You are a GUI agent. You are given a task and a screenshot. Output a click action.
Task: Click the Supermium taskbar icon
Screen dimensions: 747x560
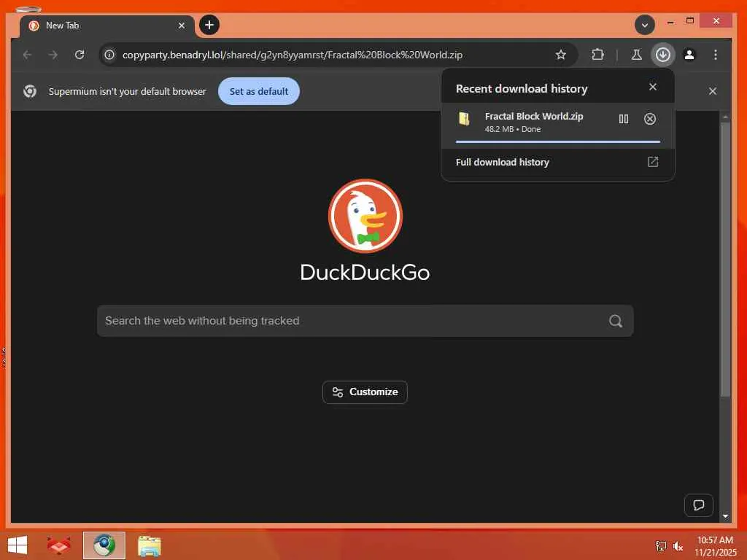click(104, 545)
